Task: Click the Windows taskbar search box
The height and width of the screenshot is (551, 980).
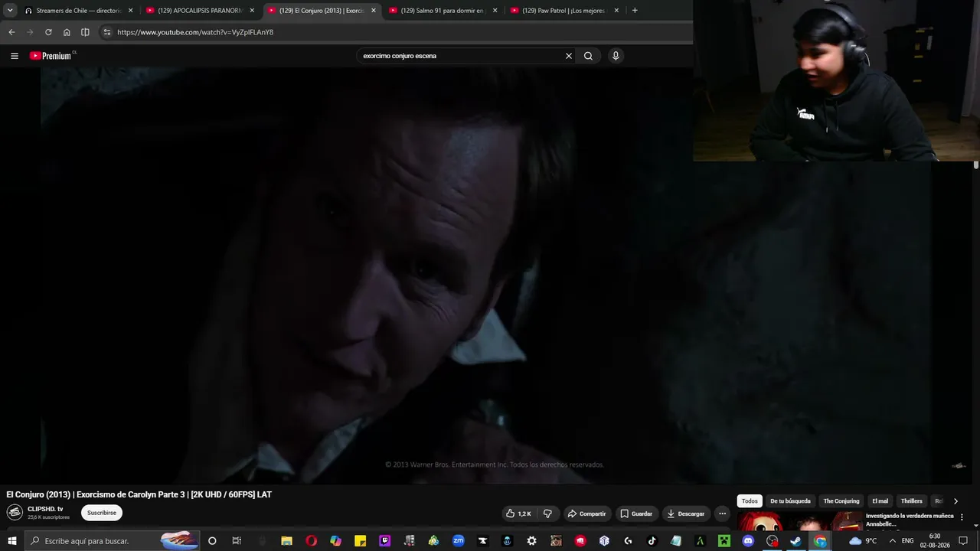Action: coord(113,541)
